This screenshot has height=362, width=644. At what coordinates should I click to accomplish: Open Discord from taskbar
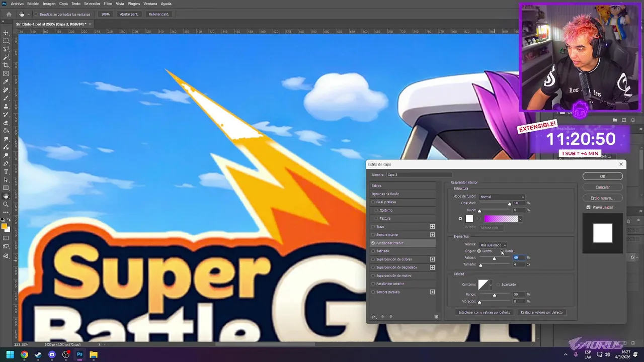pyautogui.click(x=52, y=354)
